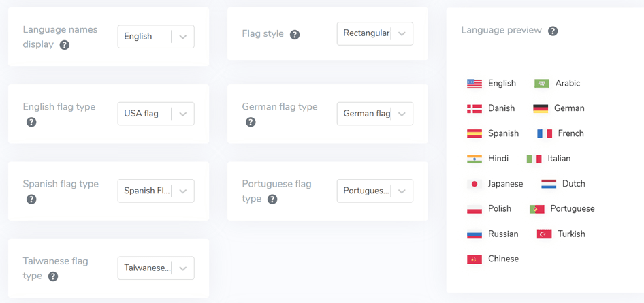
Task: Click help icon beside Taiwanese flag type
Action: [52, 276]
